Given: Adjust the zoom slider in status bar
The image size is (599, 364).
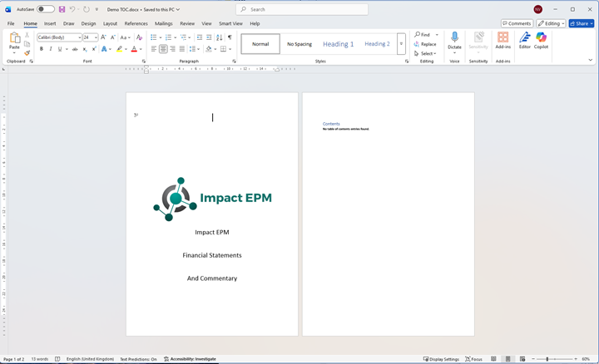Looking at the screenshot, I should [x=547, y=359].
